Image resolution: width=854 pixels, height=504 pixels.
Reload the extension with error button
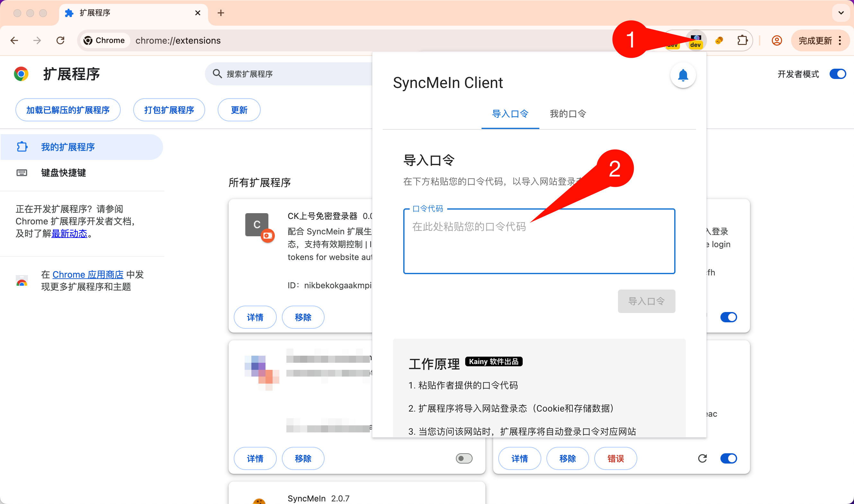click(x=702, y=458)
